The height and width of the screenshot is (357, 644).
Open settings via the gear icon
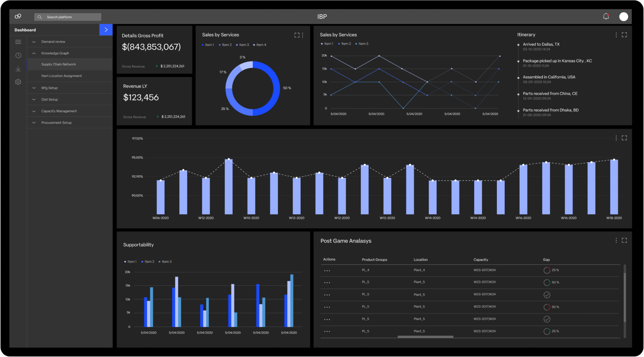[x=18, y=82]
